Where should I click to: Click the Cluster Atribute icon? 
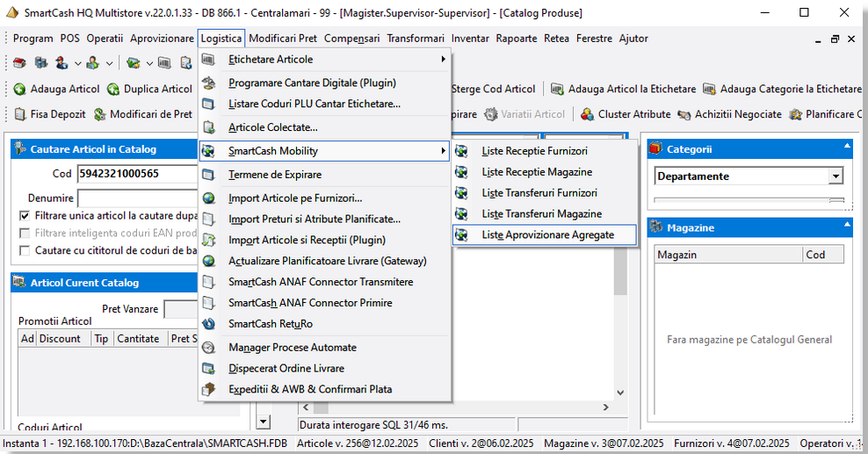pyautogui.click(x=588, y=114)
